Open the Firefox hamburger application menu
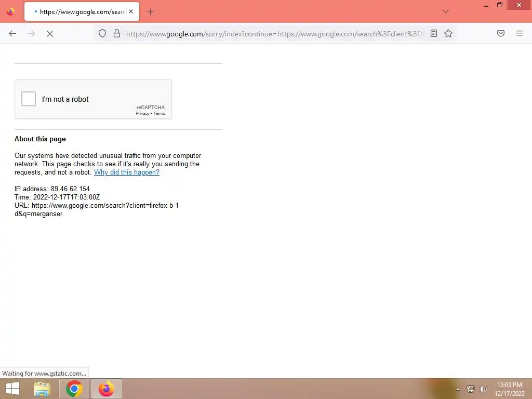 coord(520,33)
